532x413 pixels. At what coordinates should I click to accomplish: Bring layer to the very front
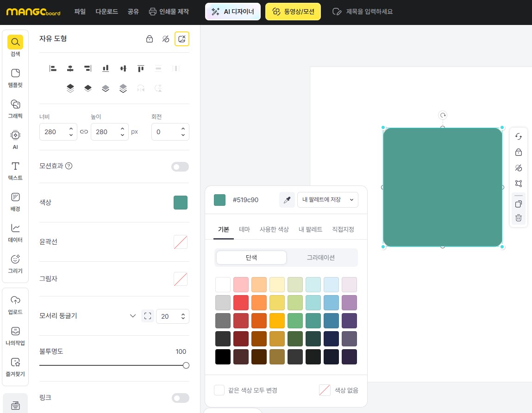point(70,88)
